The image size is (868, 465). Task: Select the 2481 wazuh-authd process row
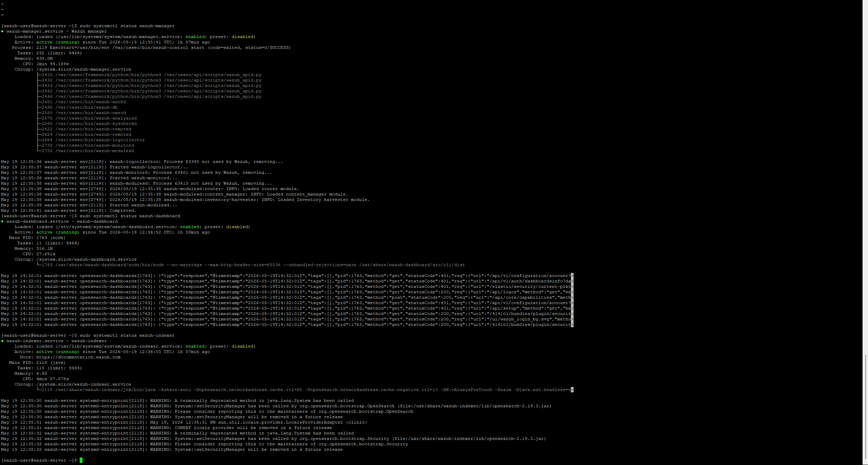pyautogui.click(x=81, y=102)
